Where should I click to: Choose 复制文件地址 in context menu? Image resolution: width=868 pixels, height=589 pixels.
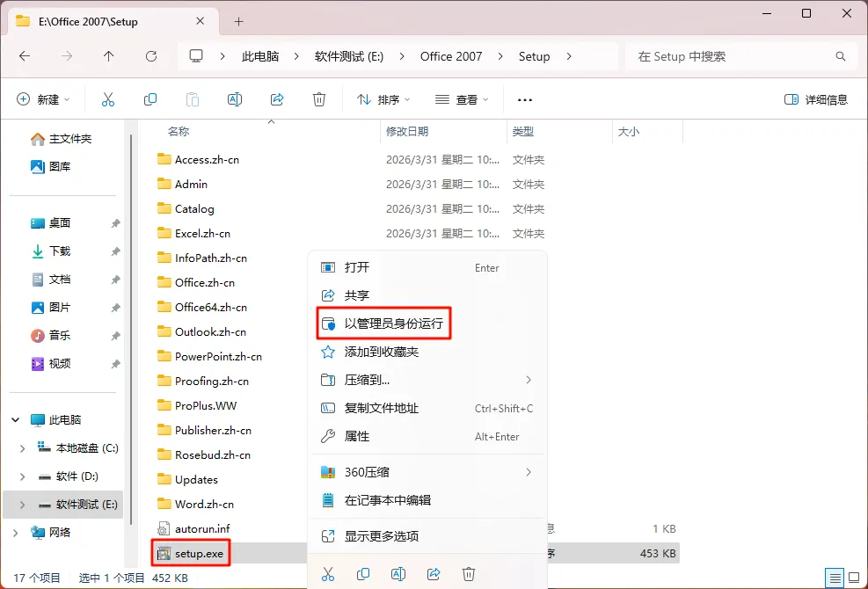pyautogui.click(x=427, y=409)
